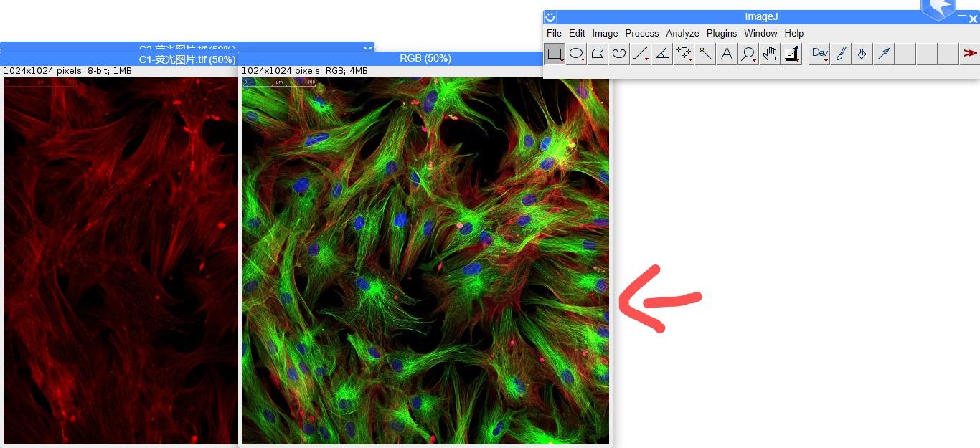The width and height of the screenshot is (980, 448).
Task: Select the oval selection tool
Action: [x=576, y=53]
